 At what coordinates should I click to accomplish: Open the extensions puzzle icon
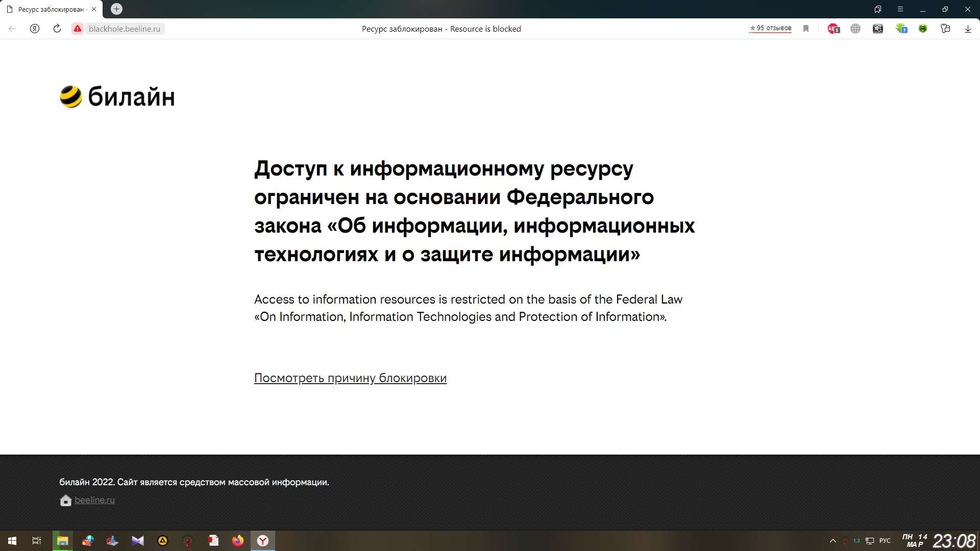945,29
